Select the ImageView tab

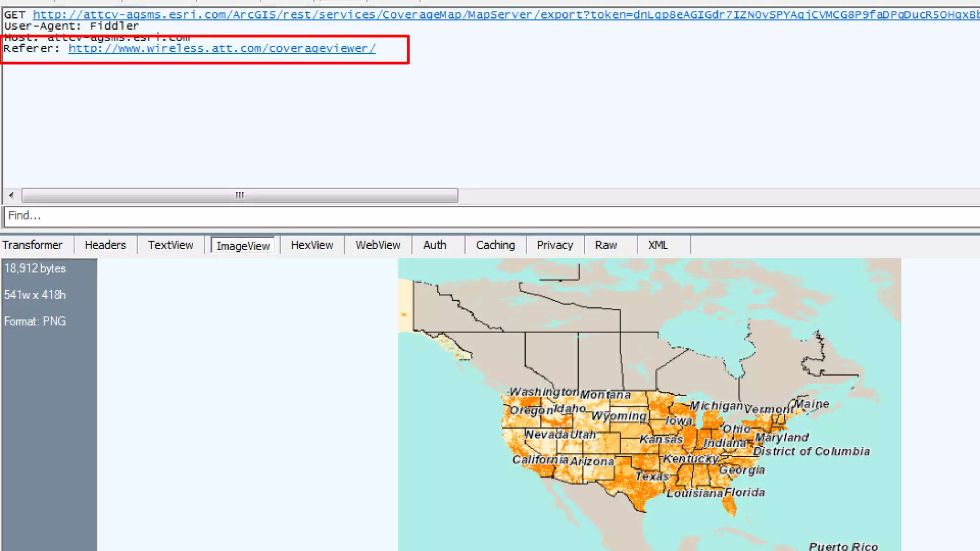[x=243, y=246]
